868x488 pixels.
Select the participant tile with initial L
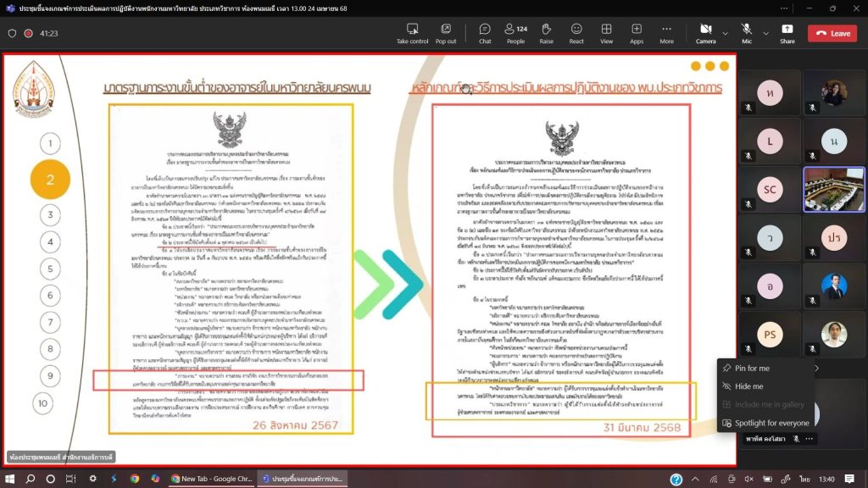click(770, 141)
